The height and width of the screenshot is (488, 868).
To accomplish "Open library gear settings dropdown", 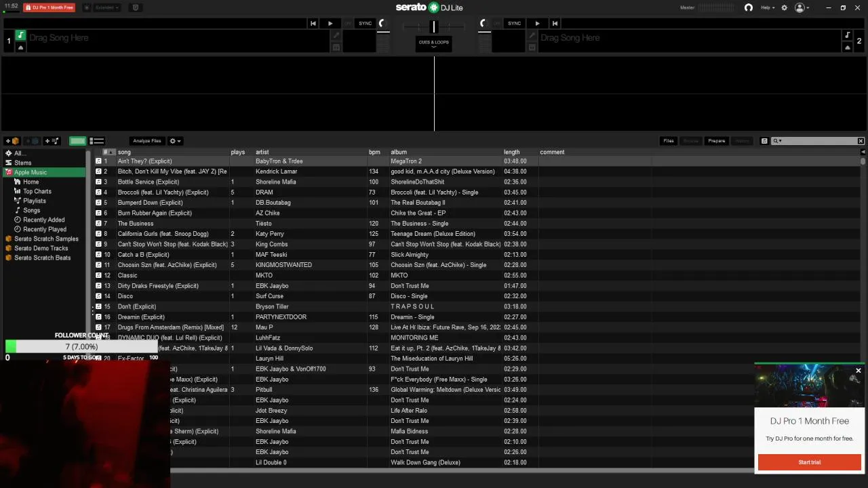I will coord(175,141).
